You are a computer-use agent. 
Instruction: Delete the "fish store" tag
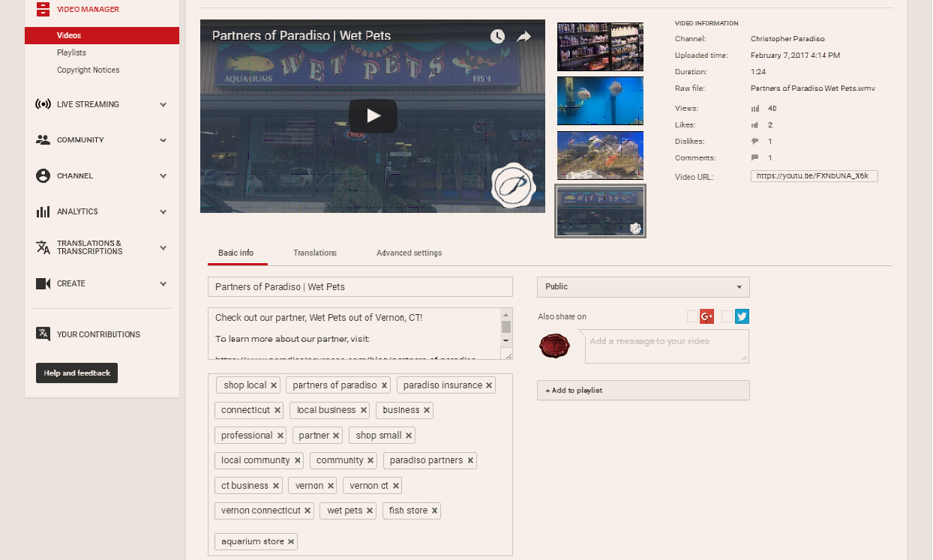click(434, 511)
